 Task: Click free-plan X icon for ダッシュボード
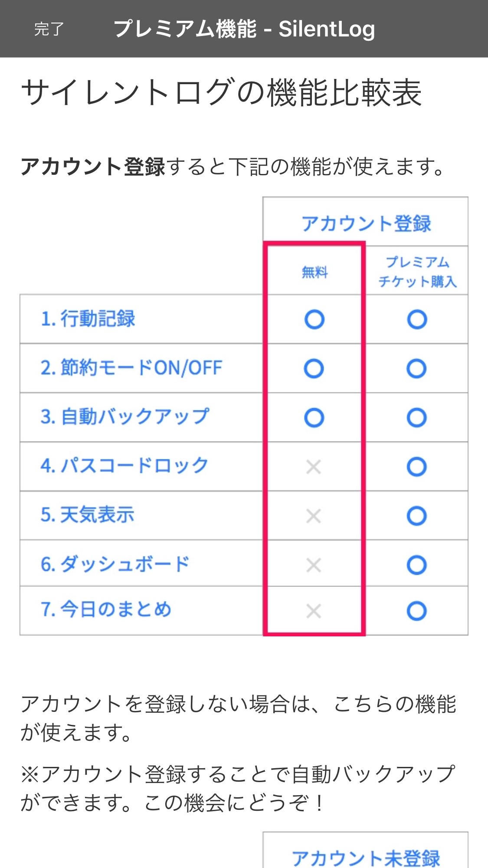click(x=314, y=565)
